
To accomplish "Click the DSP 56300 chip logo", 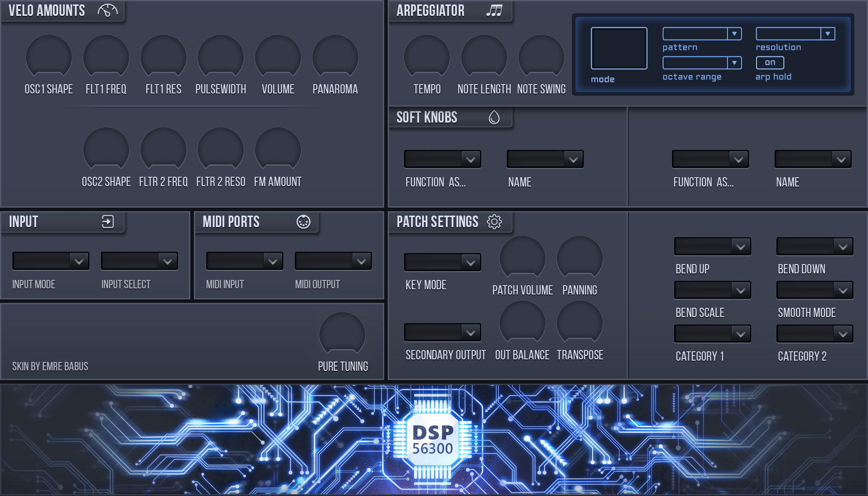I will tap(432, 440).
